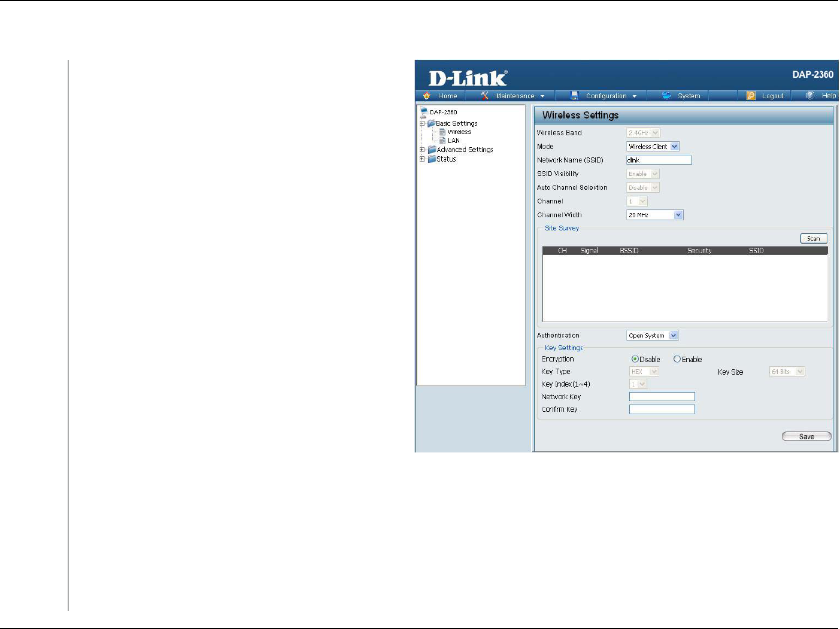Open the Mode dropdown set to Wireless Client
This screenshot has height=629, width=840.
pos(653,147)
